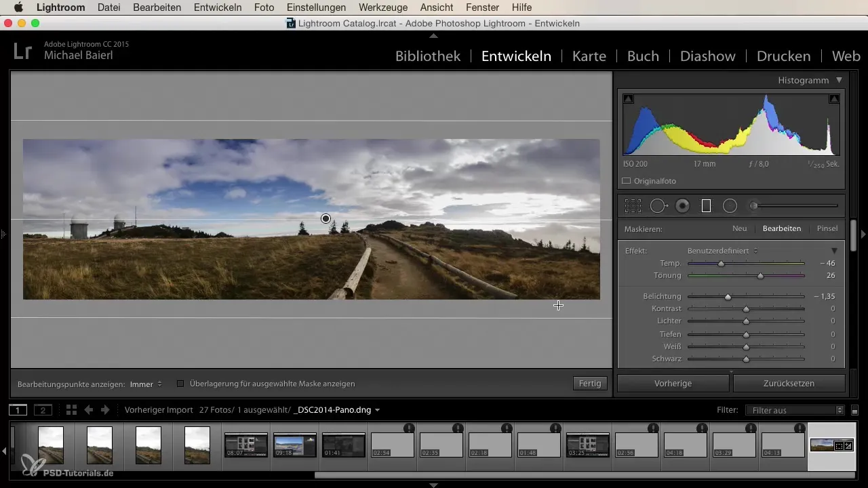Image resolution: width=868 pixels, height=488 pixels.
Task: Click warning badge on 01:48 thumbnail
Action: click(555, 428)
